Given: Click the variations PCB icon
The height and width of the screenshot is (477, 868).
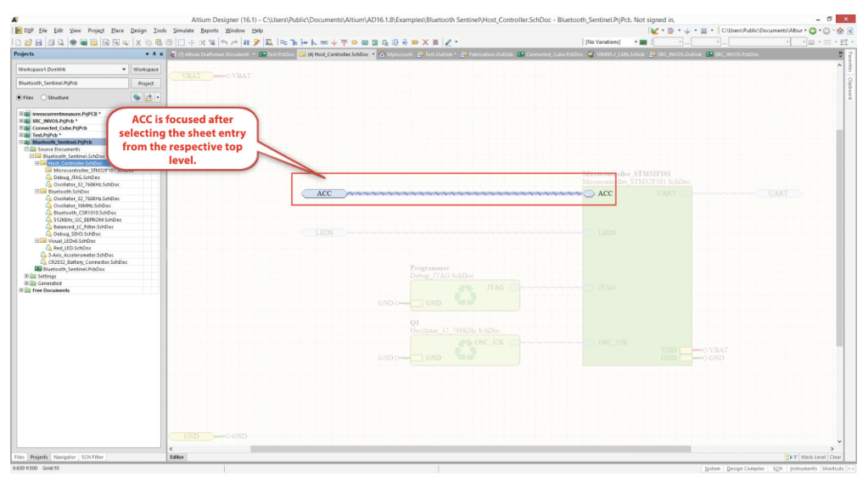Looking at the screenshot, I should coord(643,42).
